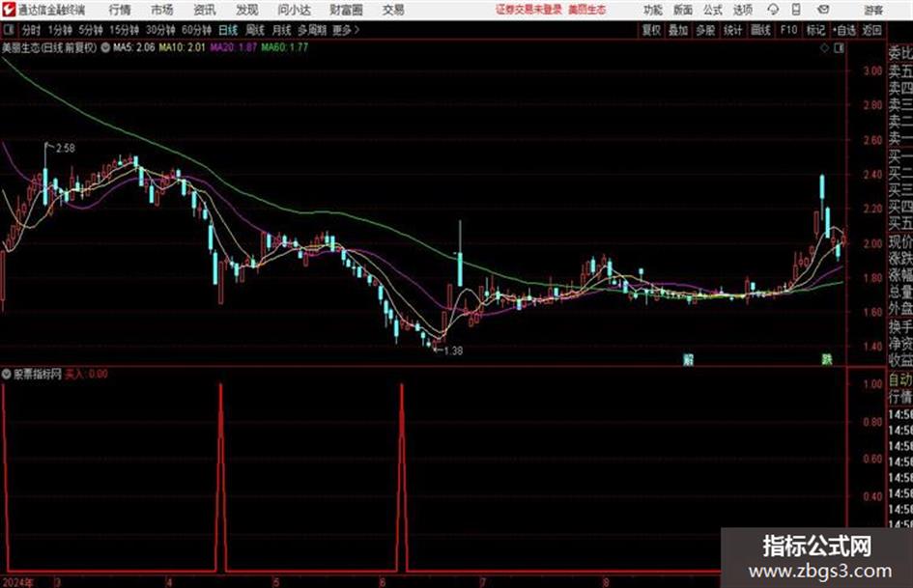Expand the 更多 periods chevron
Image resolution: width=913 pixels, height=588 pixels.
pyautogui.click(x=357, y=30)
